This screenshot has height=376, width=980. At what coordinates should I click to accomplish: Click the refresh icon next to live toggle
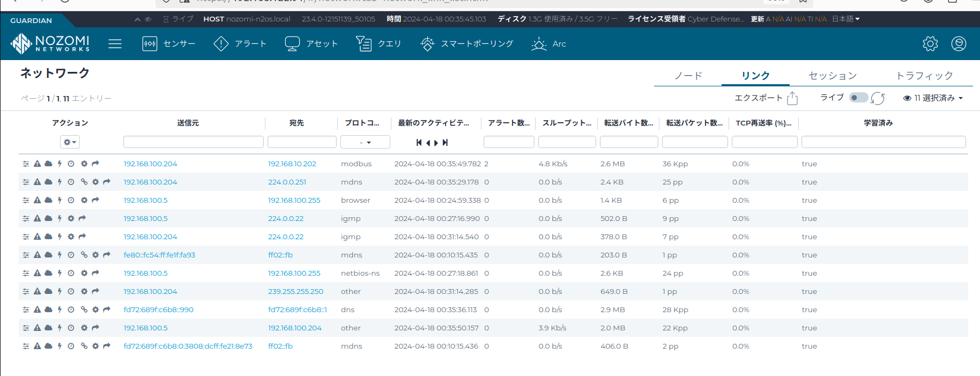878,98
